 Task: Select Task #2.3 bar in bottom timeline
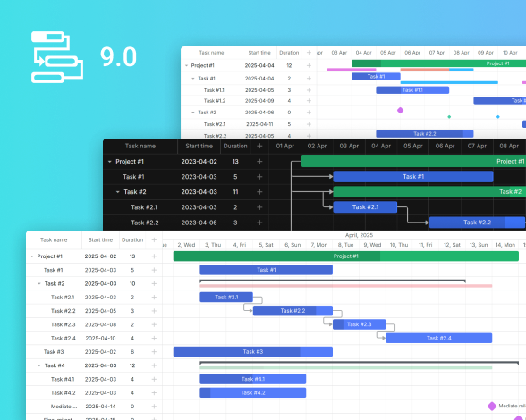pos(359,324)
